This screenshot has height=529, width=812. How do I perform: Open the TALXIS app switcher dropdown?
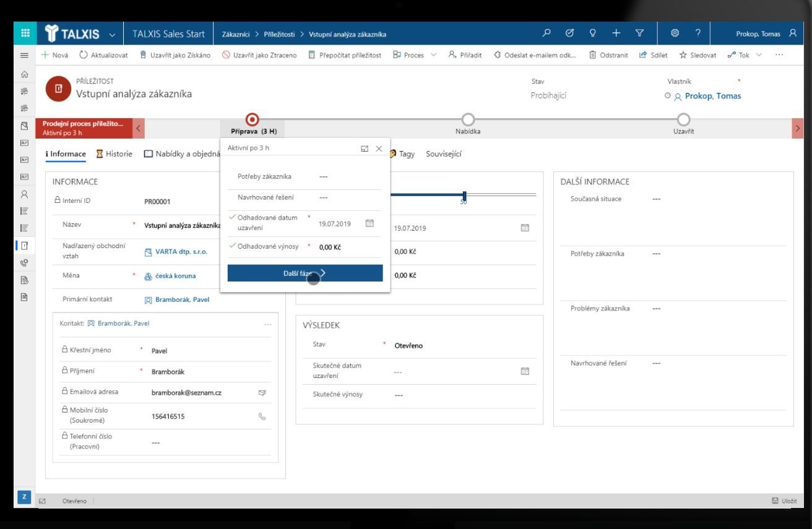(x=112, y=34)
